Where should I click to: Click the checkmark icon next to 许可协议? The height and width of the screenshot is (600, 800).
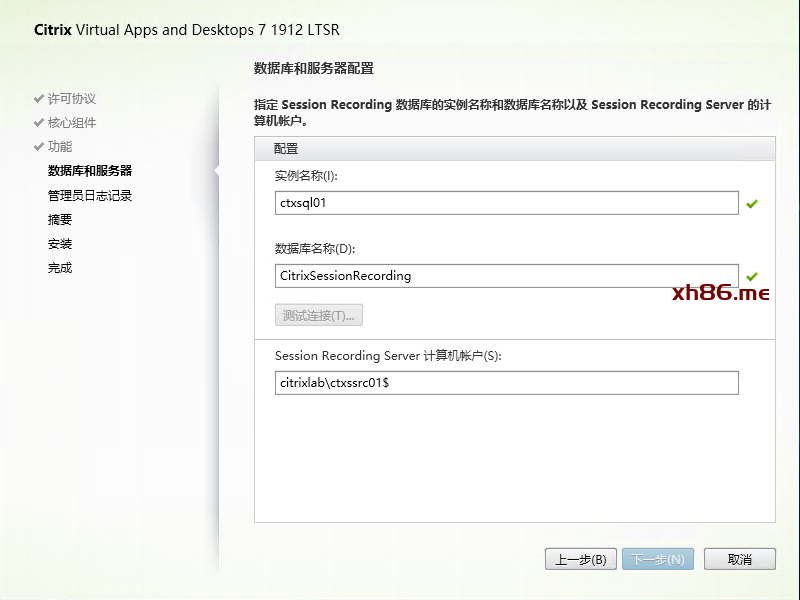coord(39,98)
